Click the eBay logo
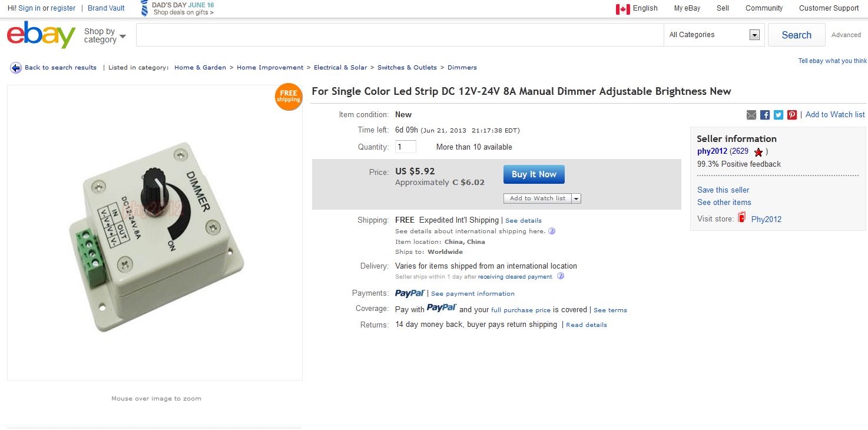868x430 pixels. pyautogui.click(x=41, y=35)
